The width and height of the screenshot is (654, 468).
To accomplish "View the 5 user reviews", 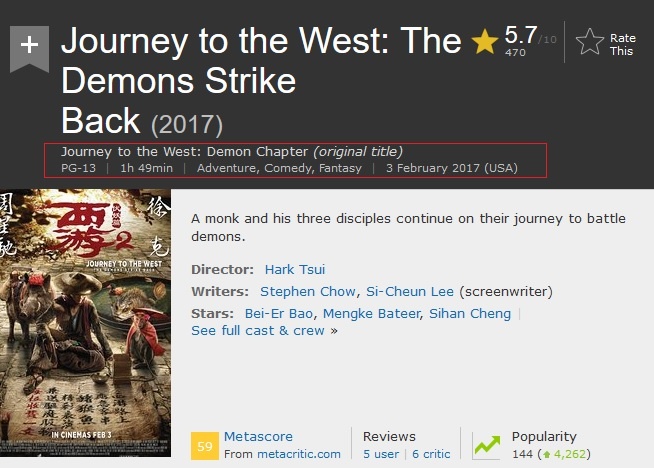I will pos(381,453).
